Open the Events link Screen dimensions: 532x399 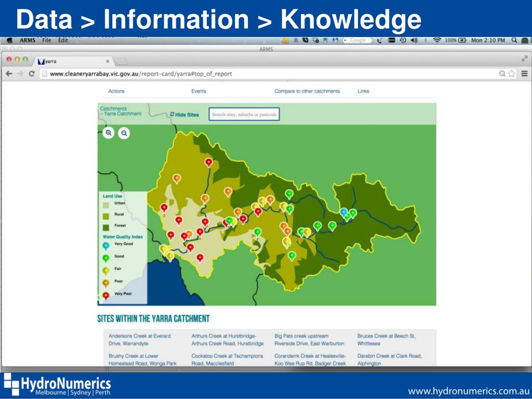click(199, 91)
